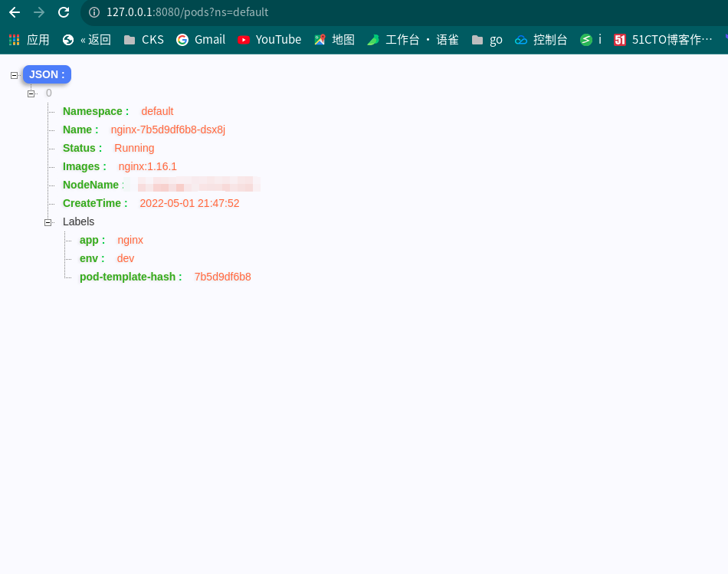
Task: Open the 工作台 · 语雀 bookmark
Action: [413, 40]
